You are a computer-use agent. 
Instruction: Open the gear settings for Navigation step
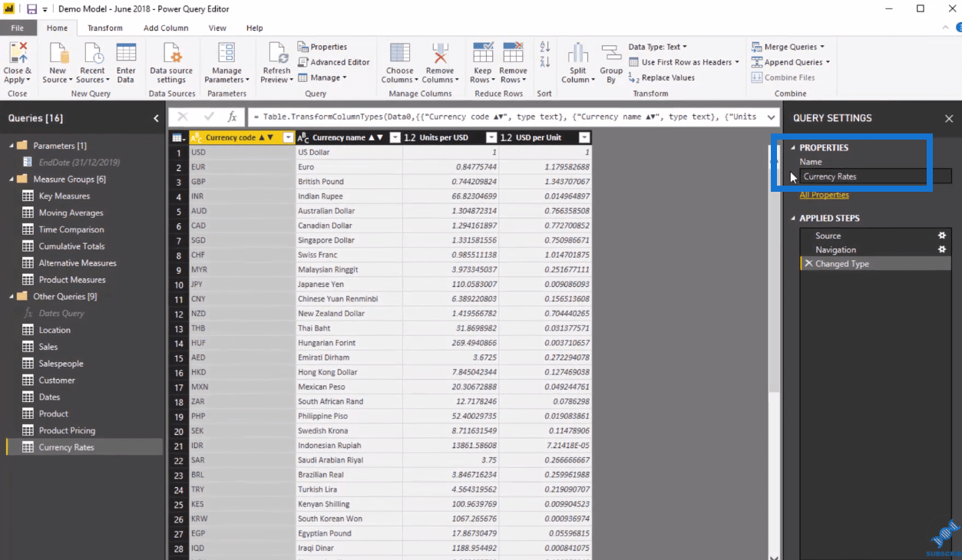coord(942,249)
